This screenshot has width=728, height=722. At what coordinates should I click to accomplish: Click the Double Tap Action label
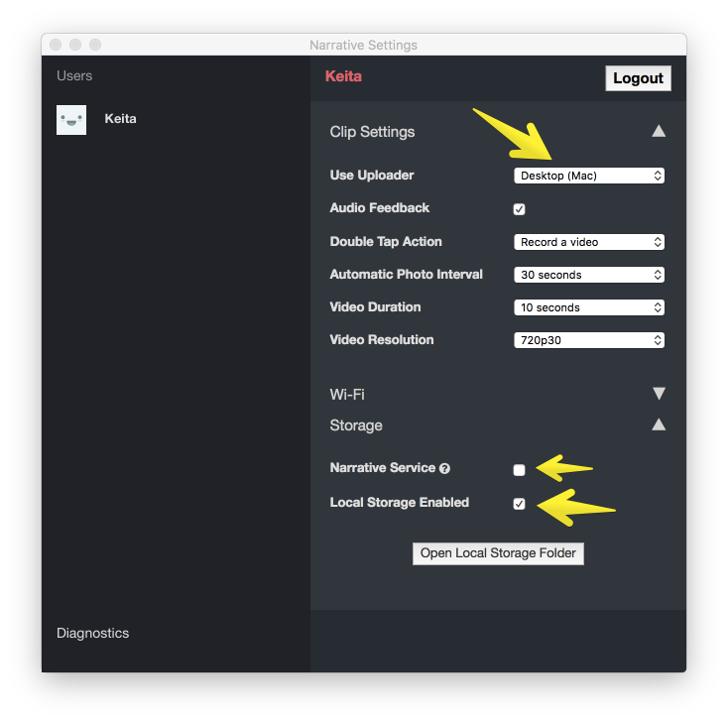[x=386, y=241]
